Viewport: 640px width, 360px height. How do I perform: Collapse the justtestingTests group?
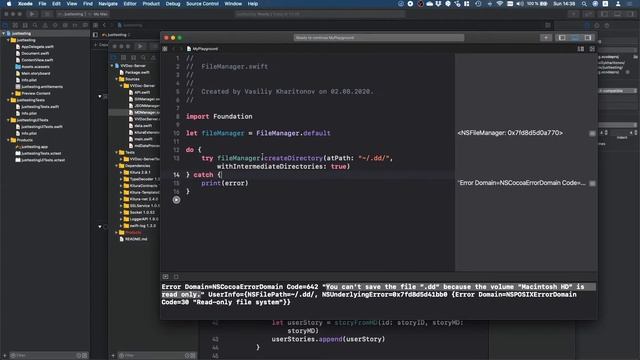[8, 100]
